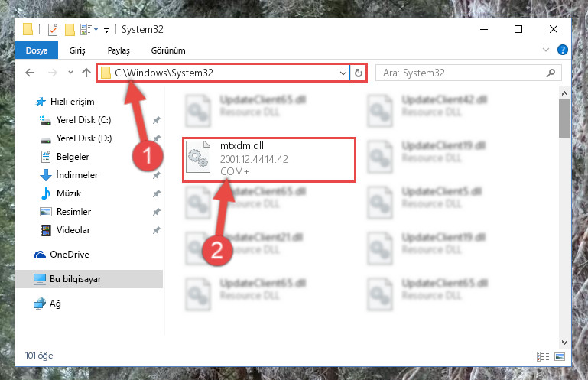Toggle pin next to İndirmeler
Image resolution: width=588 pixels, height=380 pixels.
tap(157, 175)
